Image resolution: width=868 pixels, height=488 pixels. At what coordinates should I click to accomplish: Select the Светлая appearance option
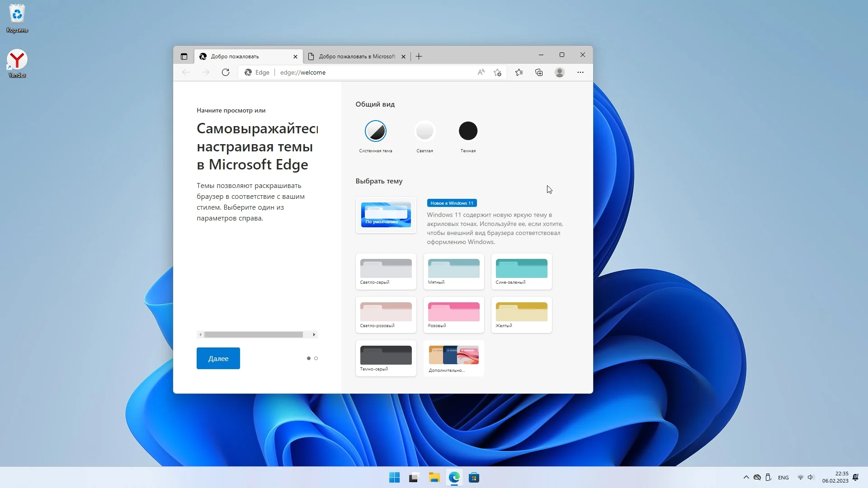point(425,131)
